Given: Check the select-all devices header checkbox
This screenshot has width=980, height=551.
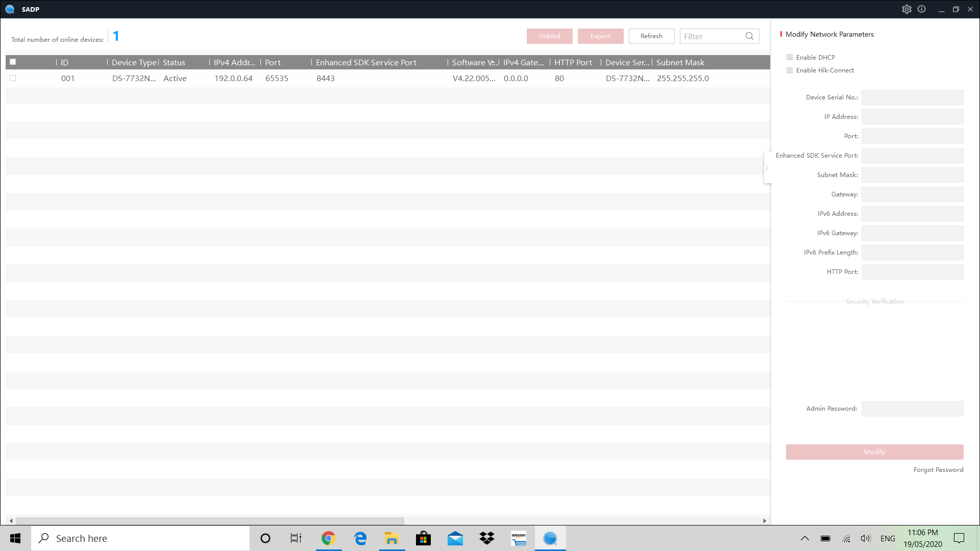Looking at the screenshot, I should [13, 62].
